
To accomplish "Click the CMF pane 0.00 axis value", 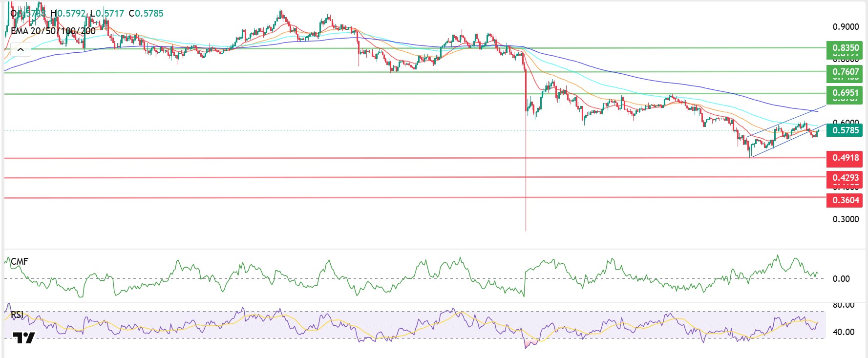I will pos(841,279).
